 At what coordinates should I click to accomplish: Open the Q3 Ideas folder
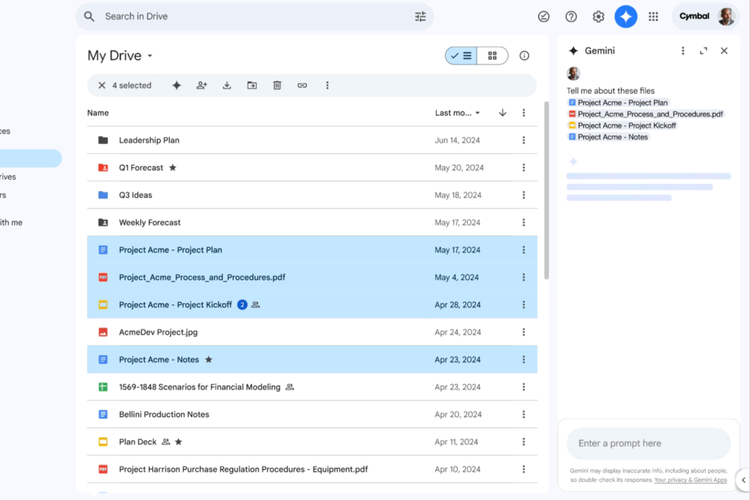[x=135, y=195]
